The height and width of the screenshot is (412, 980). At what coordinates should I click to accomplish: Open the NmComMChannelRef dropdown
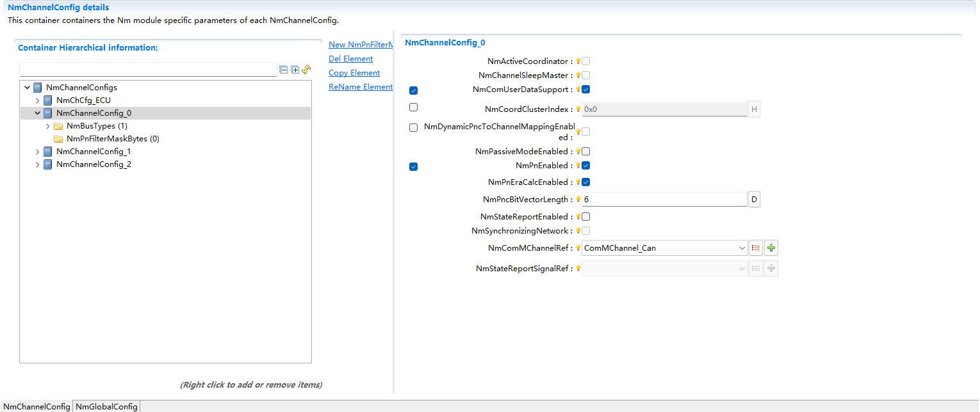pos(742,248)
